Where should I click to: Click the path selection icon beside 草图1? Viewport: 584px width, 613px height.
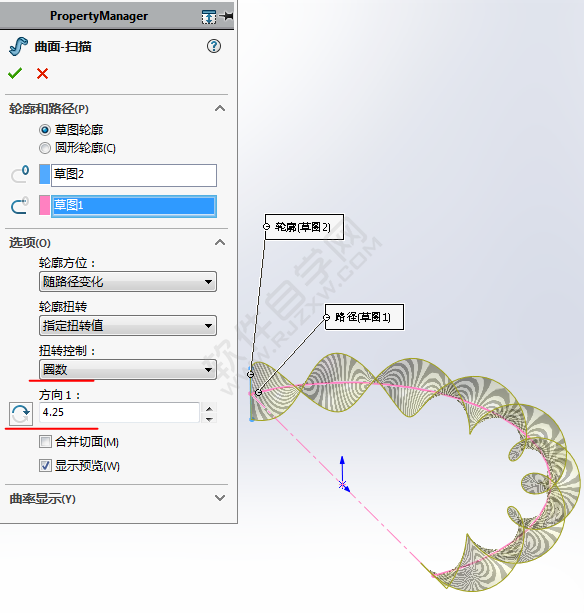coord(20,206)
